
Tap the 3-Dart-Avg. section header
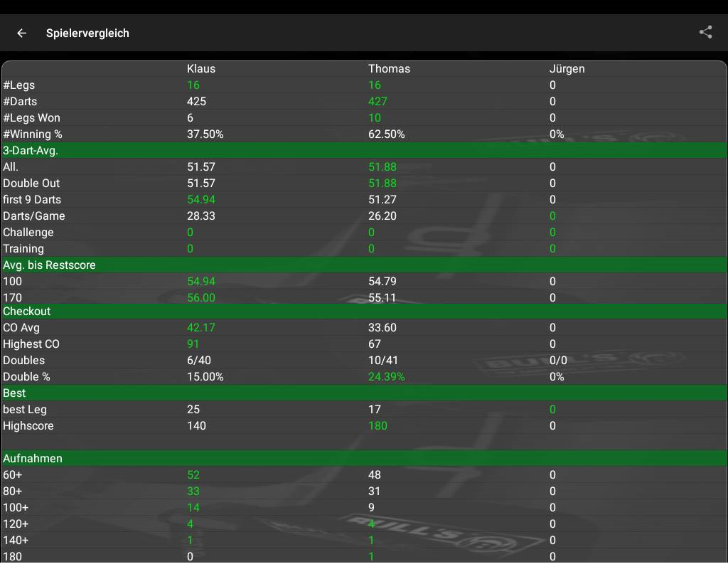(x=31, y=151)
